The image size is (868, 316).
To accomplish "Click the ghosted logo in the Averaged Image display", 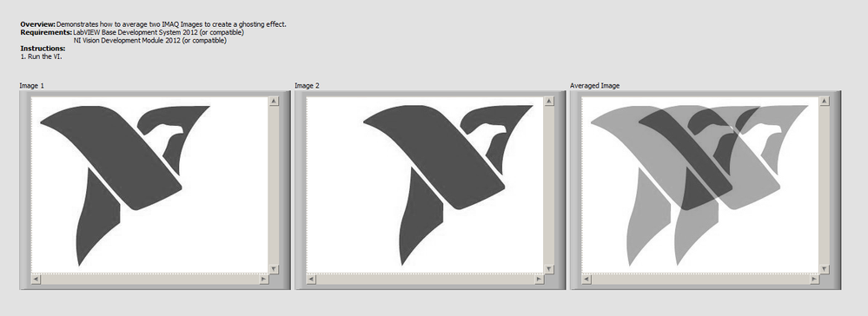I will 699,186.
